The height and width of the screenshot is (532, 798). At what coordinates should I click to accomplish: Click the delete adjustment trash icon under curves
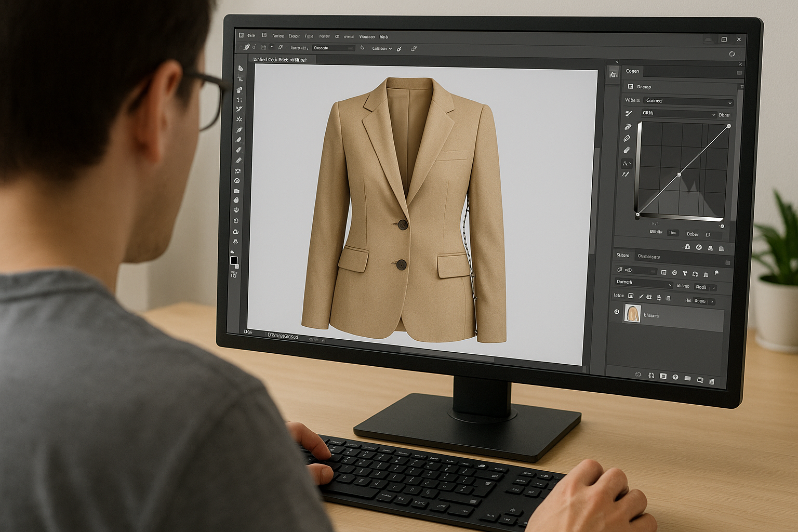point(721,248)
